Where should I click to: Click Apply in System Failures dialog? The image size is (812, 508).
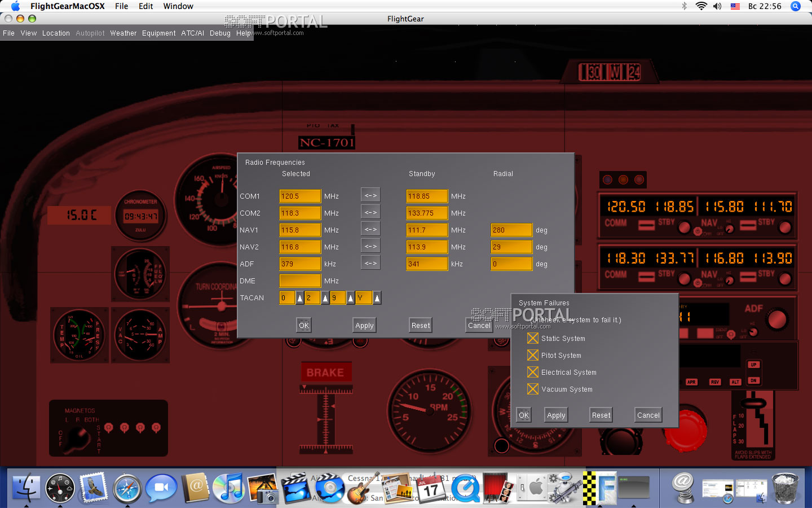click(556, 415)
